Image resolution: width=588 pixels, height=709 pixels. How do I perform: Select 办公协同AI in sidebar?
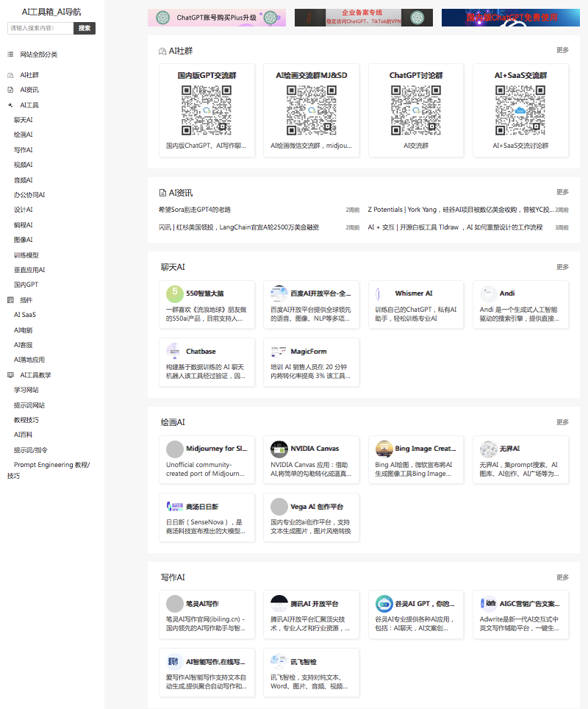click(x=29, y=195)
